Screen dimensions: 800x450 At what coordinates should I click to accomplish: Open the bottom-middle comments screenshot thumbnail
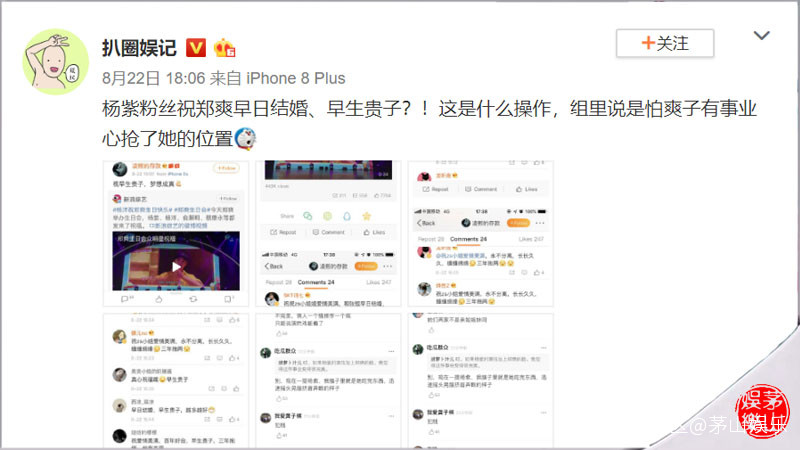[x=328, y=381]
